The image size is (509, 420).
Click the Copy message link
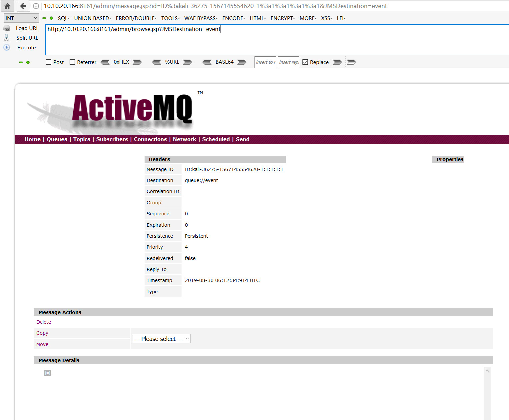[42, 333]
